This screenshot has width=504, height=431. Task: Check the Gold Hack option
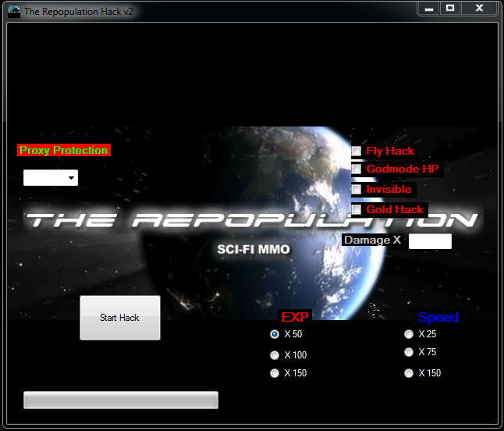pos(356,209)
